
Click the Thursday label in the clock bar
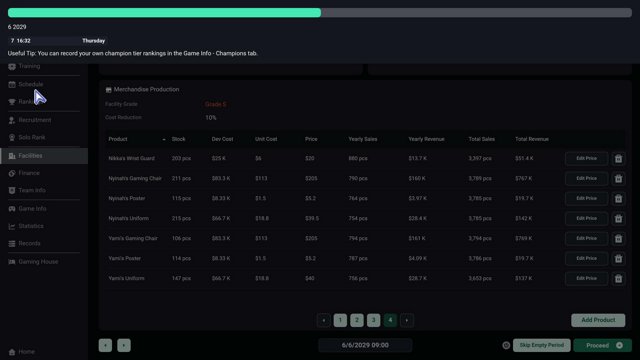tap(93, 41)
